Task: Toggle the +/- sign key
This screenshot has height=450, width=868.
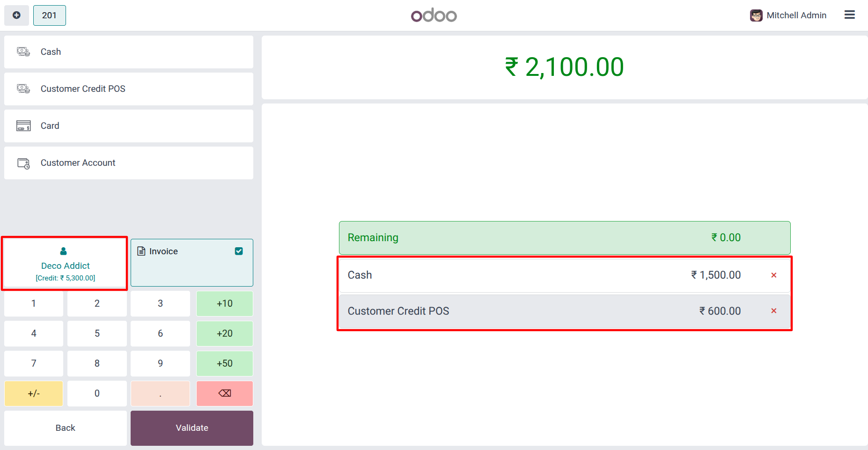Action: [34, 393]
